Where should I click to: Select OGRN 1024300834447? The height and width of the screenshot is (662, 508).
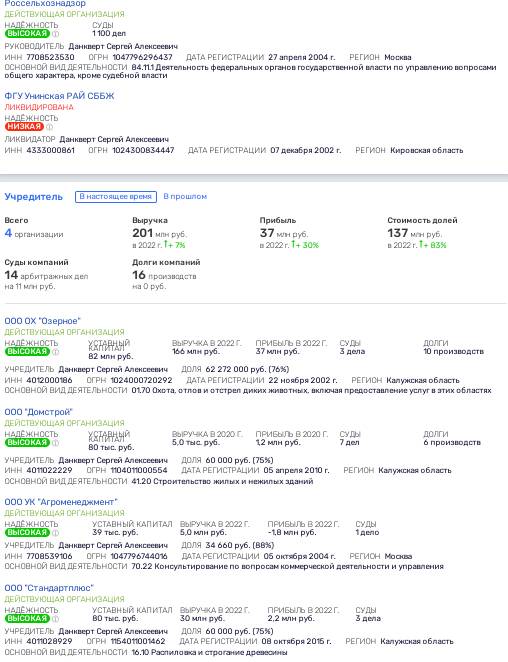pos(143,150)
